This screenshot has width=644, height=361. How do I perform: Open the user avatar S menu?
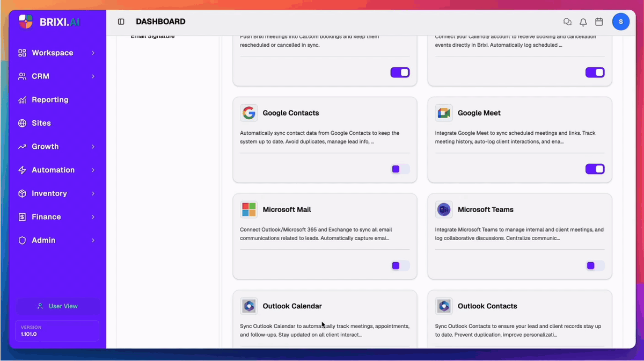[621, 21]
